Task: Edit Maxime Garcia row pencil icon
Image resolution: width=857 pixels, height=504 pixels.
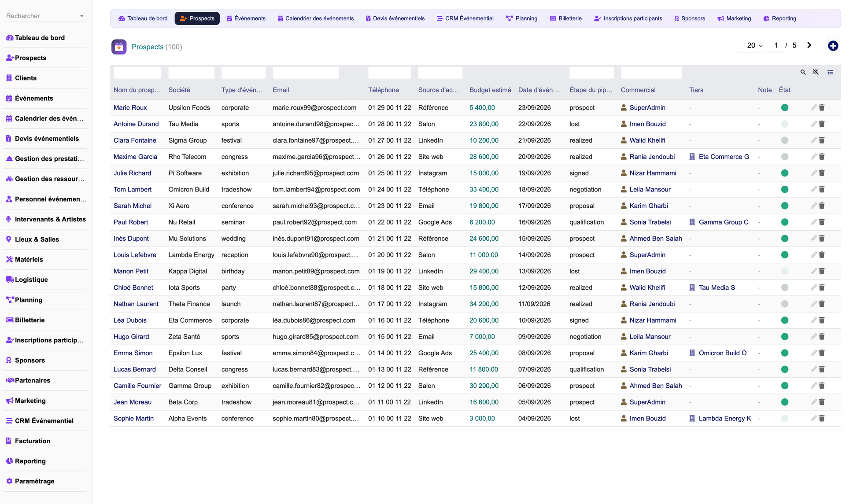Action: [x=813, y=157]
